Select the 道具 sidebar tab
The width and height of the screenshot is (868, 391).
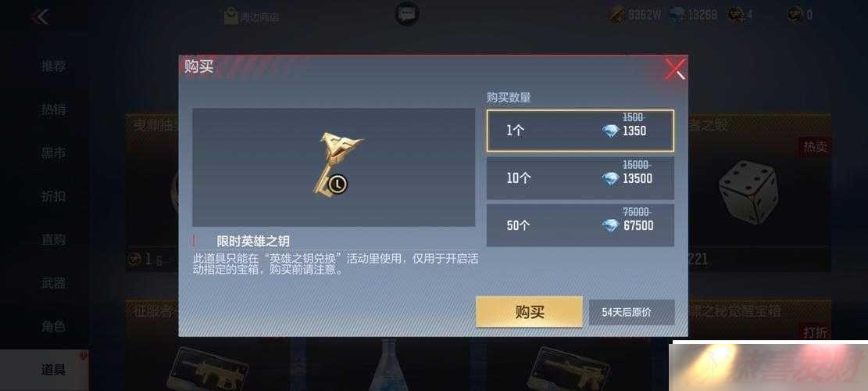click(54, 370)
